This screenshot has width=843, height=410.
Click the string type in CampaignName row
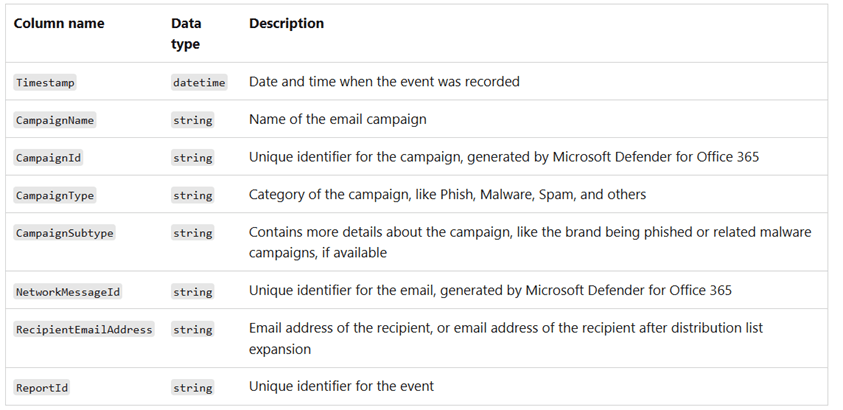[x=192, y=120]
